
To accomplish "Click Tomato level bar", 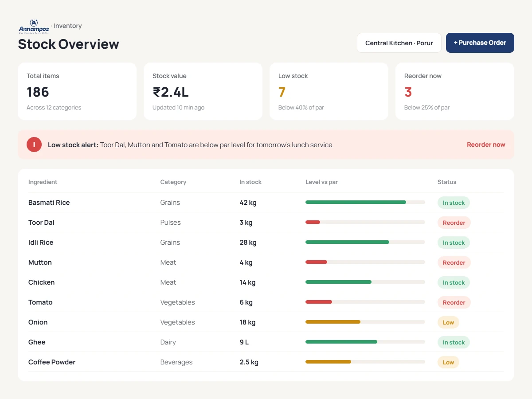I will coord(365,302).
